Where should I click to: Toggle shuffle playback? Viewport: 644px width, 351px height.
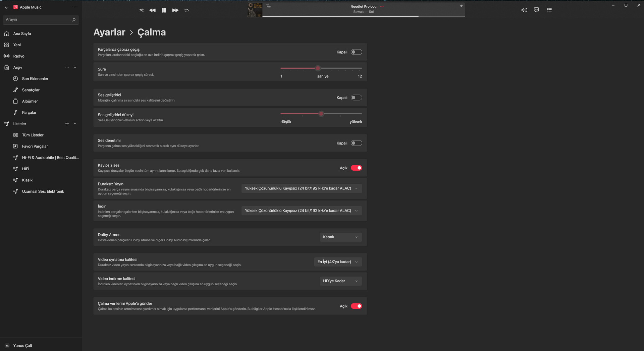tap(142, 10)
